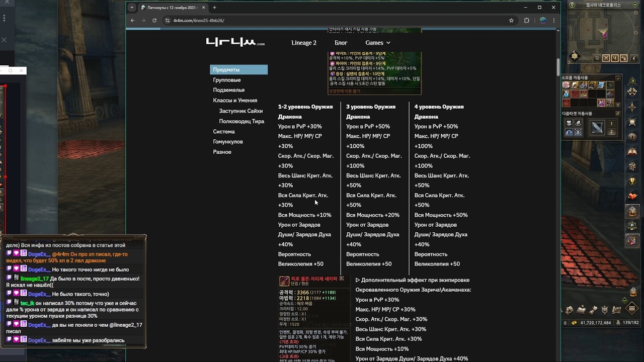The width and height of the screenshot is (644, 362).
Task: Open the Lineage 2 nav link
Action: [304, 43]
